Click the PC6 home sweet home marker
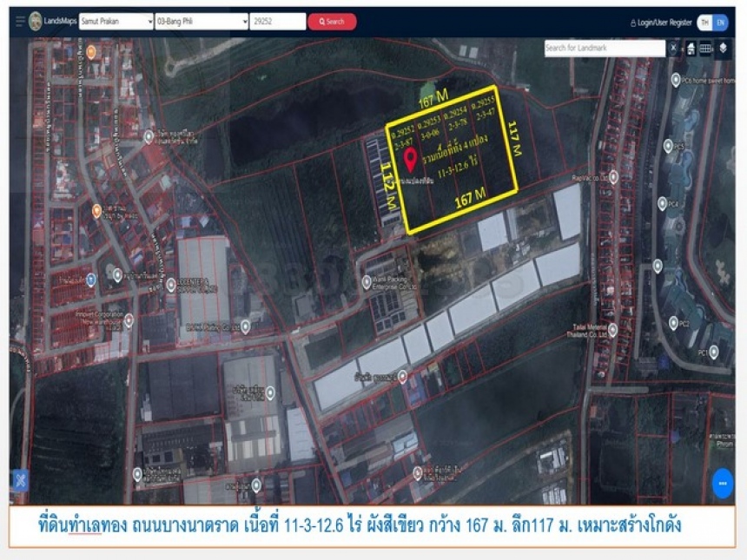The height and width of the screenshot is (560, 747). [676, 80]
